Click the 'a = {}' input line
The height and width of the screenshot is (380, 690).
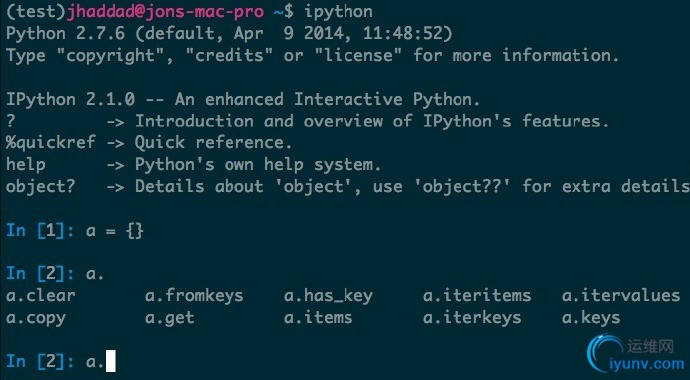[x=75, y=230]
